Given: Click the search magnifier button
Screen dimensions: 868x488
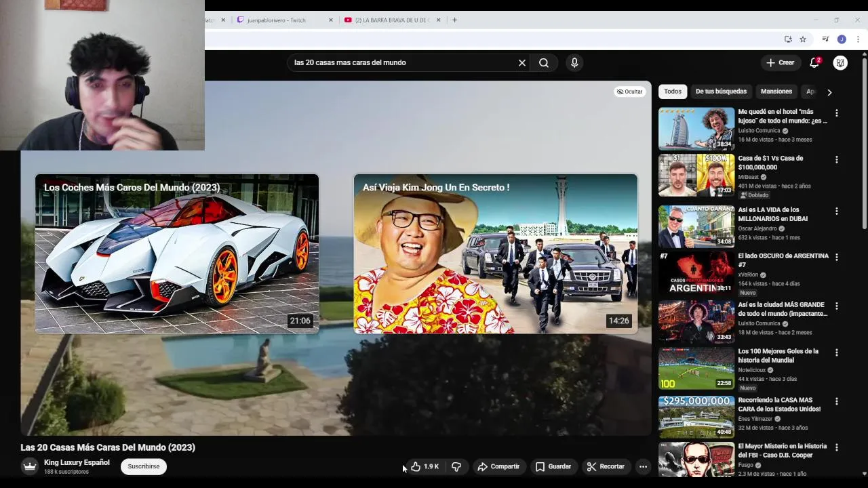Looking at the screenshot, I should pyautogui.click(x=544, y=62).
